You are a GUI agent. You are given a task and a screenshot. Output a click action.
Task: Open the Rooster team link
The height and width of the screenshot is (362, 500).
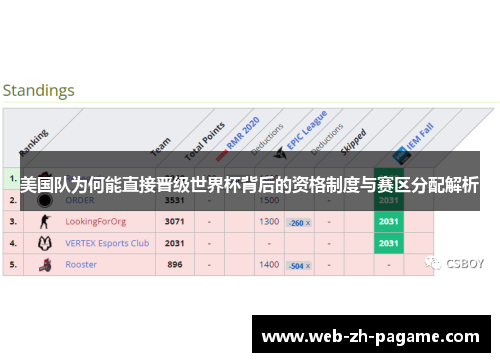point(81,265)
